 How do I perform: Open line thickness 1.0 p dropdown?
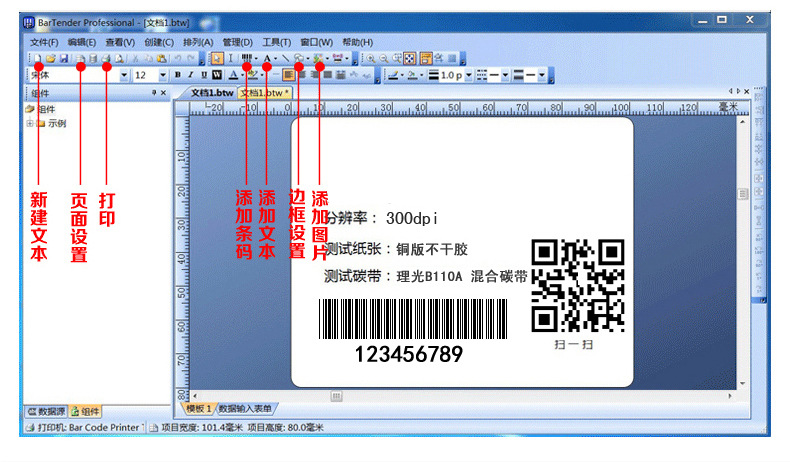(x=469, y=76)
